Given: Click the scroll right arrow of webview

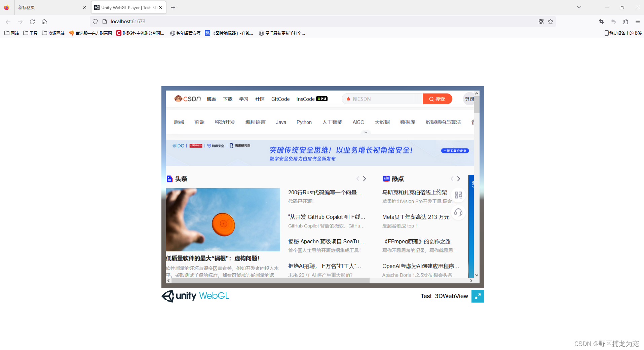Looking at the screenshot, I should 471,280.
